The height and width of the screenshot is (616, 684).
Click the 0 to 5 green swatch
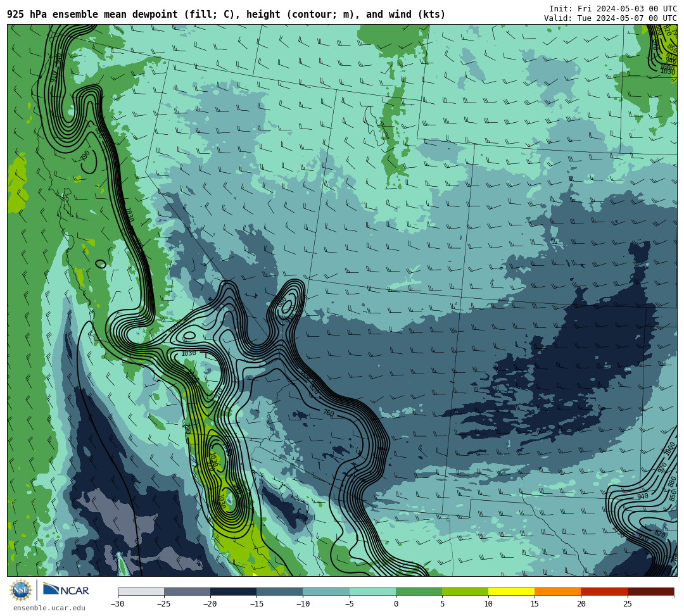click(419, 591)
